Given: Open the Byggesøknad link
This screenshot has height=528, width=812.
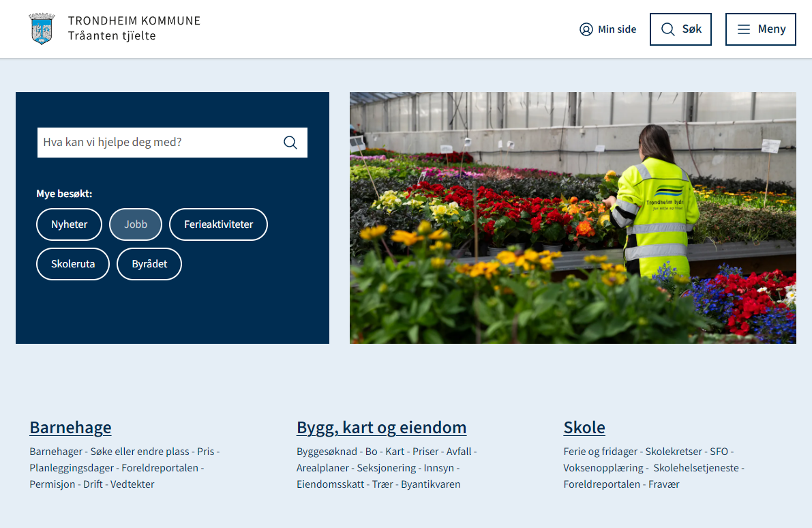Looking at the screenshot, I should click(327, 452).
